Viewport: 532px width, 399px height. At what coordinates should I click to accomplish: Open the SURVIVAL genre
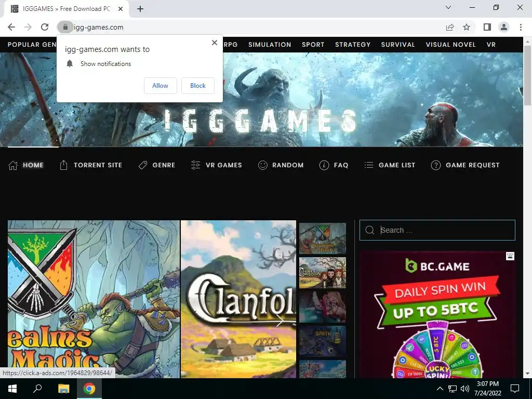pyautogui.click(x=398, y=45)
